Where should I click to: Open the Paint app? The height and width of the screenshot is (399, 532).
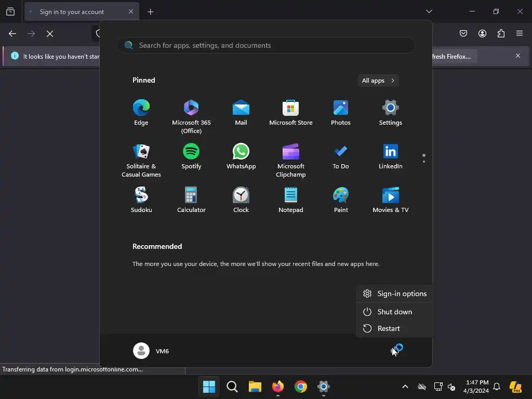click(341, 200)
